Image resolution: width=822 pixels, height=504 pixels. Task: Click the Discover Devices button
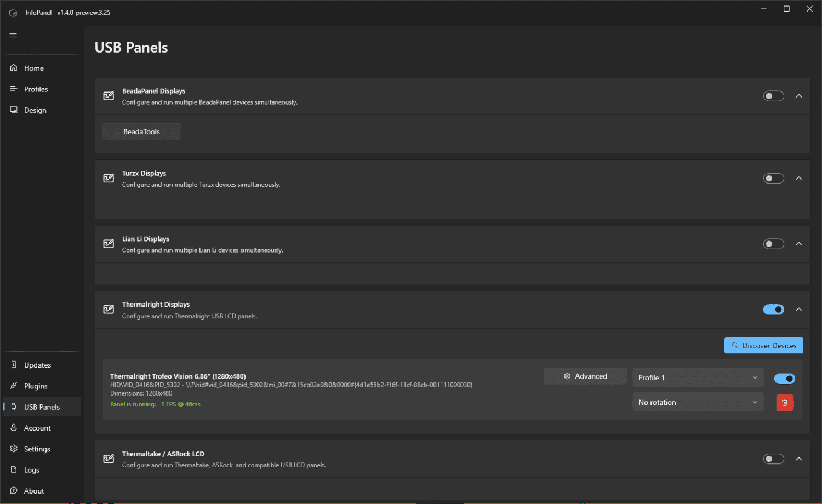click(x=764, y=346)
